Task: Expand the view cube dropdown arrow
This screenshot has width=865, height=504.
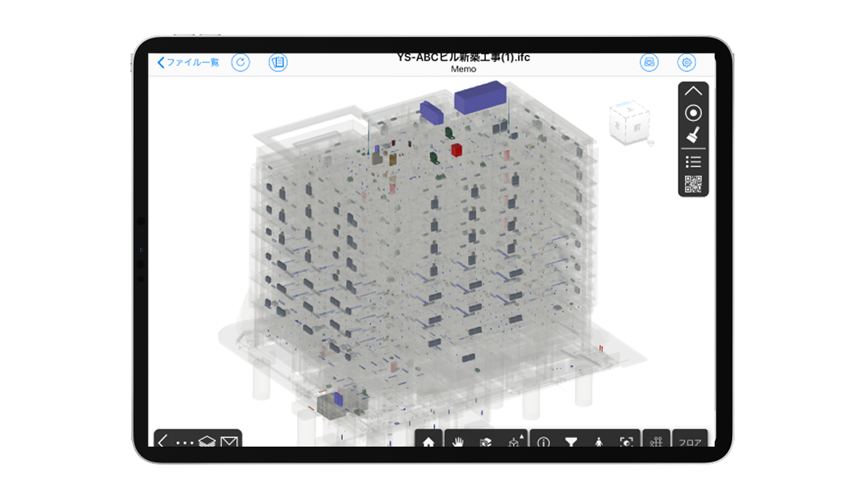Action: 650,143
